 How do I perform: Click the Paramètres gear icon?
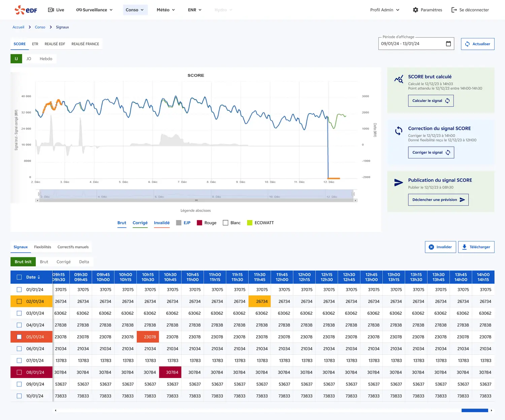pos(415,10)
